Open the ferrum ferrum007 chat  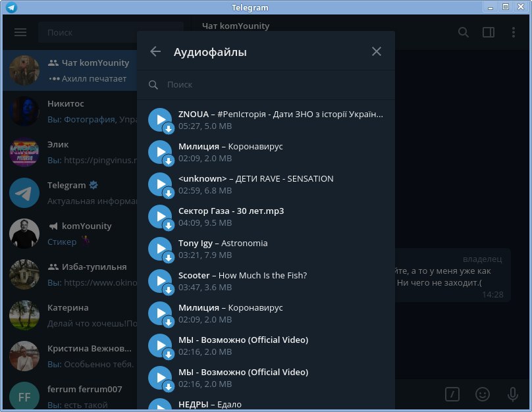tap(70, 394)
